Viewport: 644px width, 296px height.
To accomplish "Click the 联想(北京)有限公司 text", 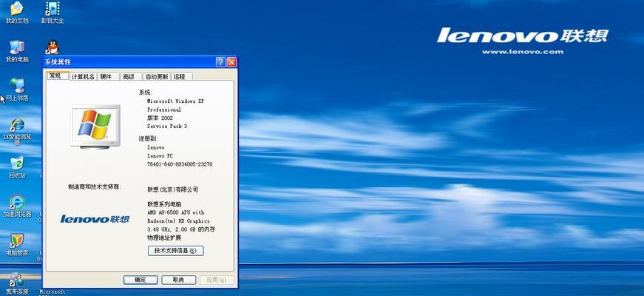I will click(x=172, y=189).
